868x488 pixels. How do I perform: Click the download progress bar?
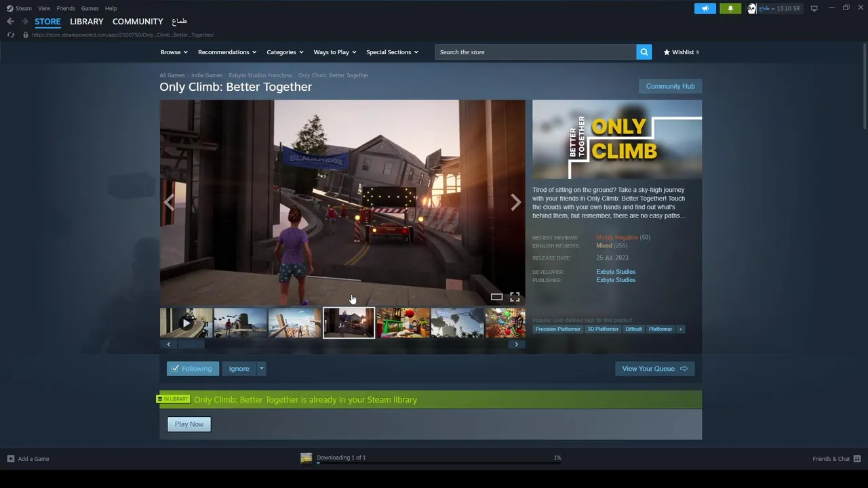[439, 464]
